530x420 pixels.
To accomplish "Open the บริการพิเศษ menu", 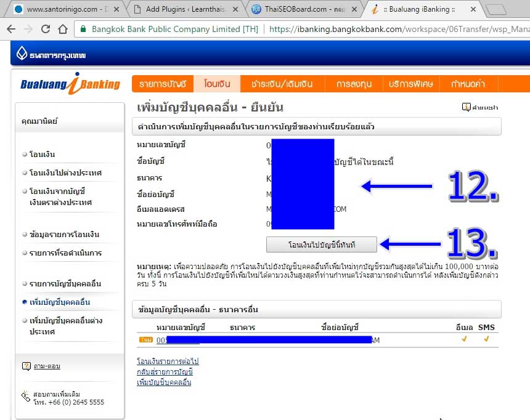I will coord(411,84).
